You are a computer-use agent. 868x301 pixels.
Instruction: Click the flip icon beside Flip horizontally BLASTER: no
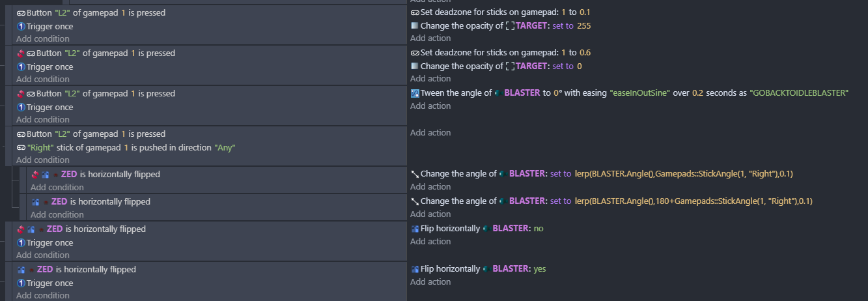pyautogui.click(x=415, y=229)
